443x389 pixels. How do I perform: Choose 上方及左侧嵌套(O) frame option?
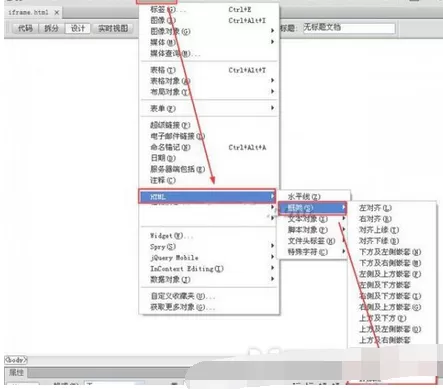pos(392,329)
